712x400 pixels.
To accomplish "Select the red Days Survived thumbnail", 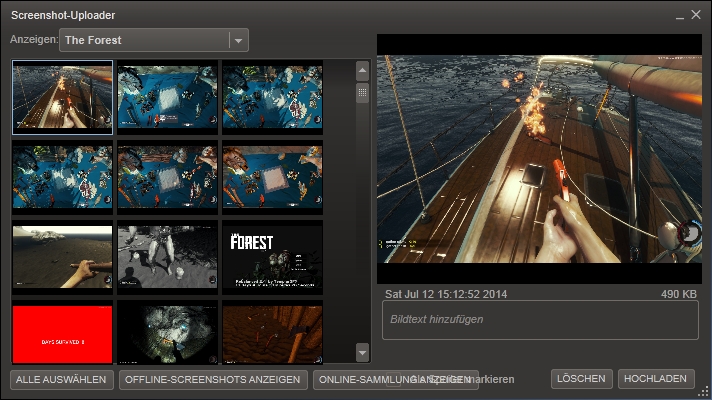I will (x=62, y=334).
